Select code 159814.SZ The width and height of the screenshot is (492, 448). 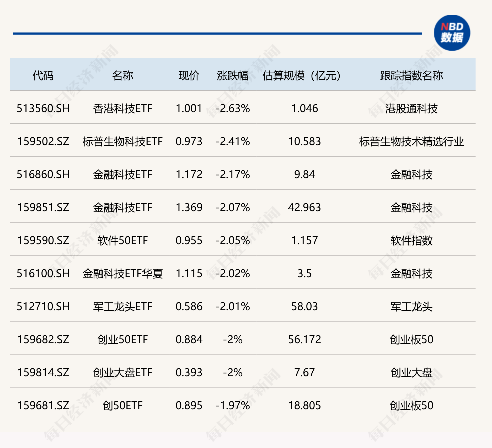pos(43,373)
